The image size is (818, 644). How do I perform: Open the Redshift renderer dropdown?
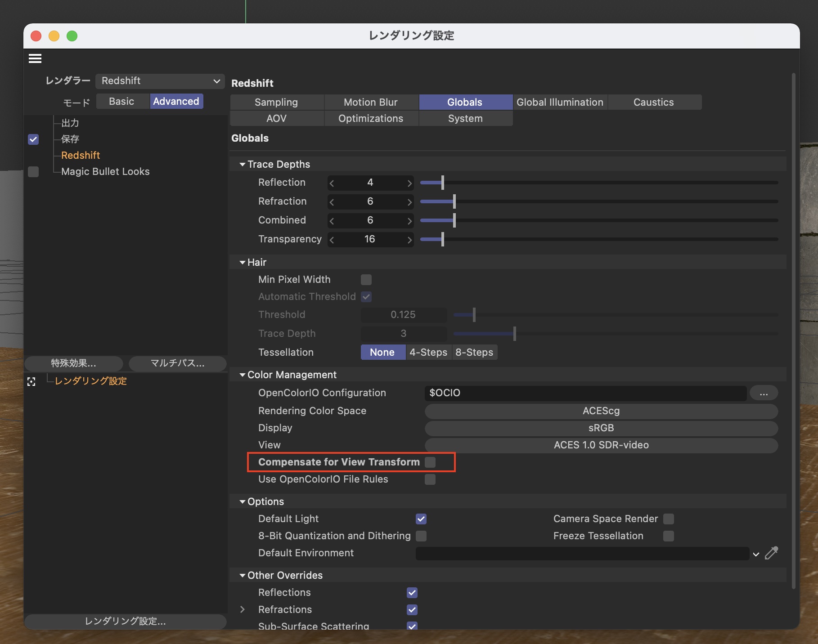click(160, 81)
